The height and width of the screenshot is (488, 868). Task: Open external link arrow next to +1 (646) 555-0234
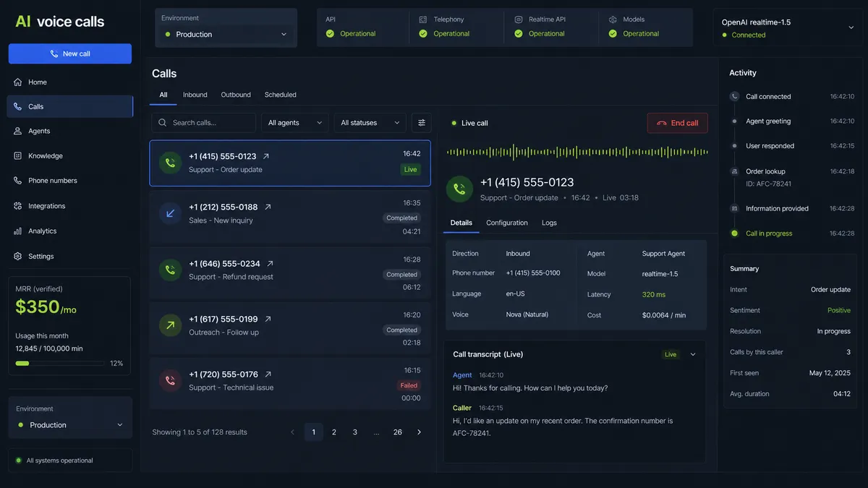click(x=270, y=264)
